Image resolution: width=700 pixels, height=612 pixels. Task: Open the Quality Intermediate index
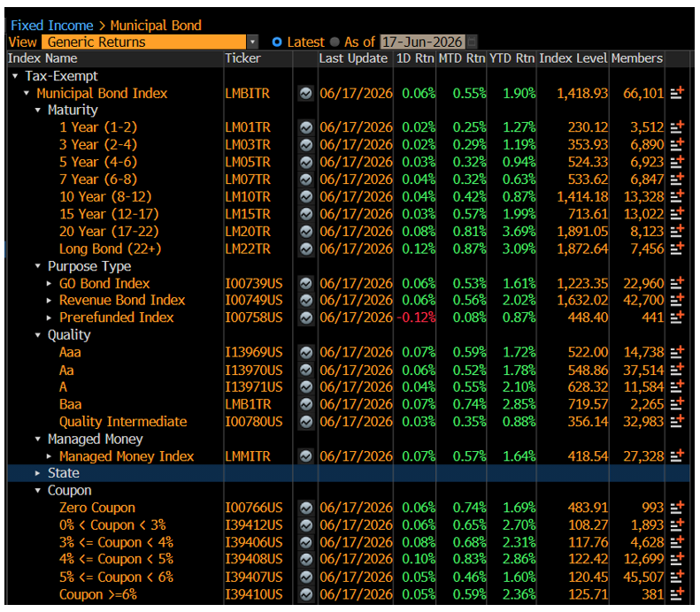[123, 422]
